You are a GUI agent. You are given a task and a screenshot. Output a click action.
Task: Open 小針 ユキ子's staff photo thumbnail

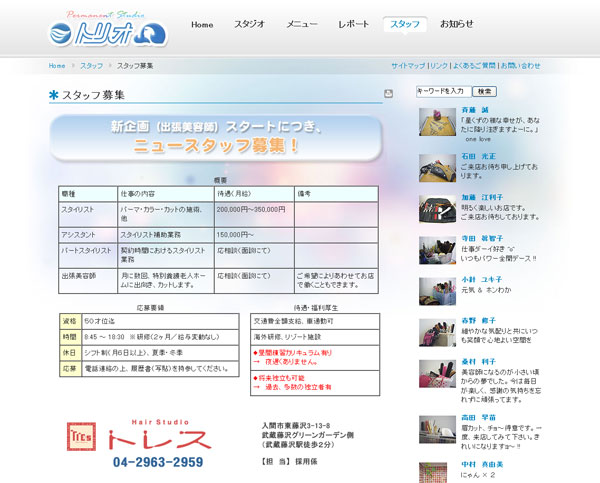point(438,288)
